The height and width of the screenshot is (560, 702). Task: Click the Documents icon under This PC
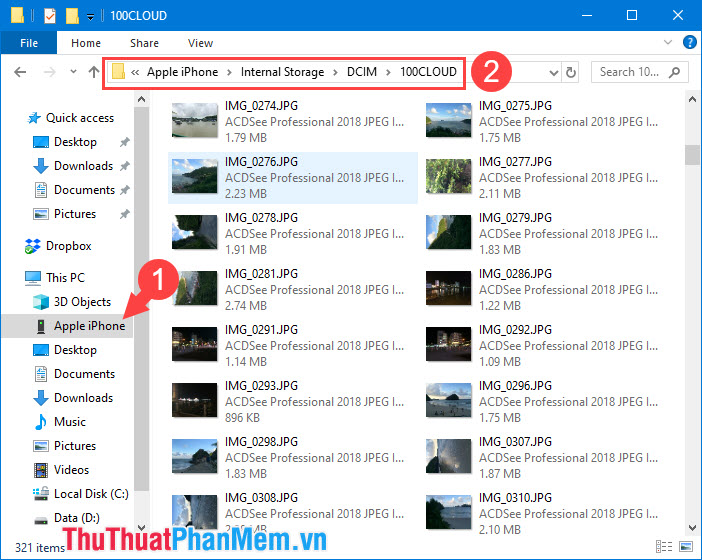click(41, 374)
